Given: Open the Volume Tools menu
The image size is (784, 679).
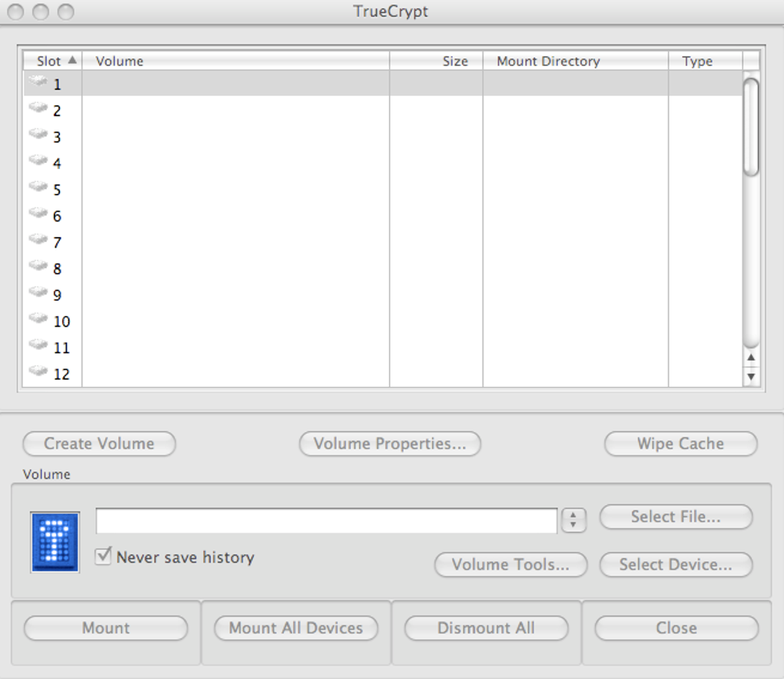Looking at the screenshot, I should click(x=510, y=565).
